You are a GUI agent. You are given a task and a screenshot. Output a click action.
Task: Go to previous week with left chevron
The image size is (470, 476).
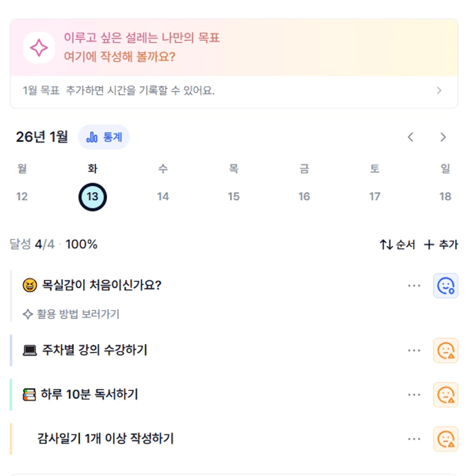click(x=411, y=137)
